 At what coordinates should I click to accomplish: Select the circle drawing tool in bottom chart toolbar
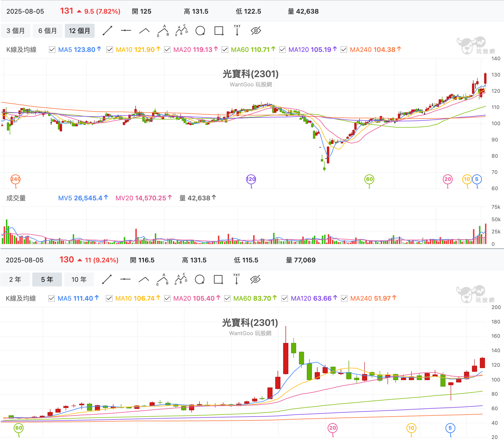coord(200,279)
